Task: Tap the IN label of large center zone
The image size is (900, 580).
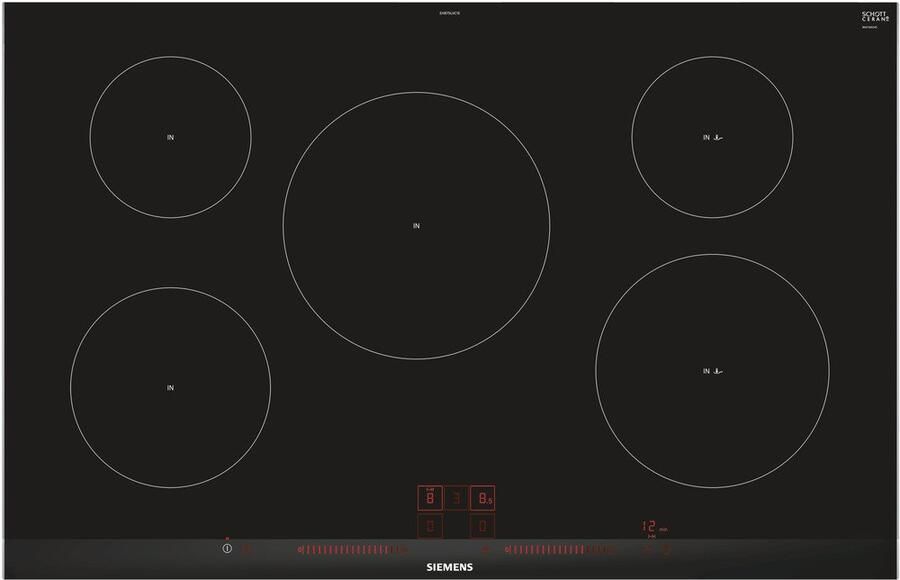Action: click(x=416, y=226)
